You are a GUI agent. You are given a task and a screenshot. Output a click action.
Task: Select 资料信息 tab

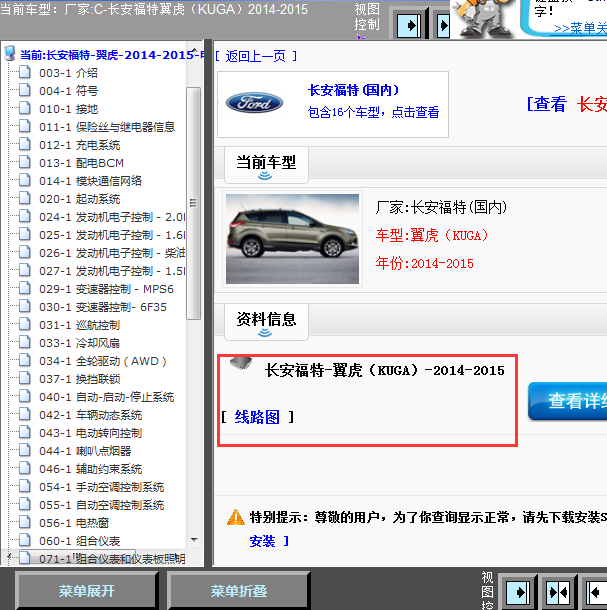(267, 322)
